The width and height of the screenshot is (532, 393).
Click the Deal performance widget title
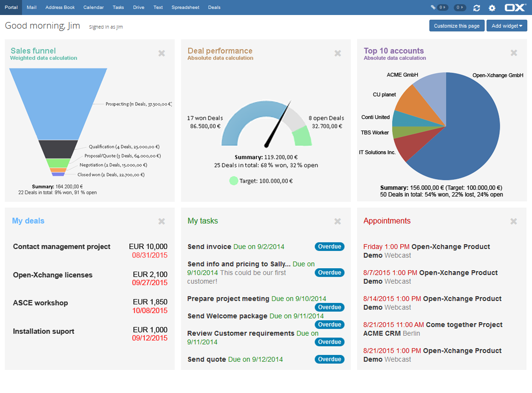point(220,51)
